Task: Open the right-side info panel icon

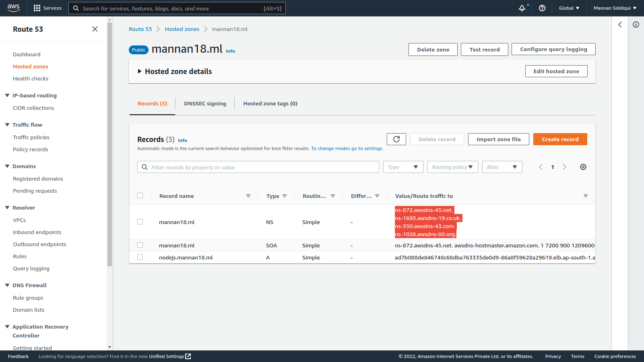Action: tap(636, 25)
